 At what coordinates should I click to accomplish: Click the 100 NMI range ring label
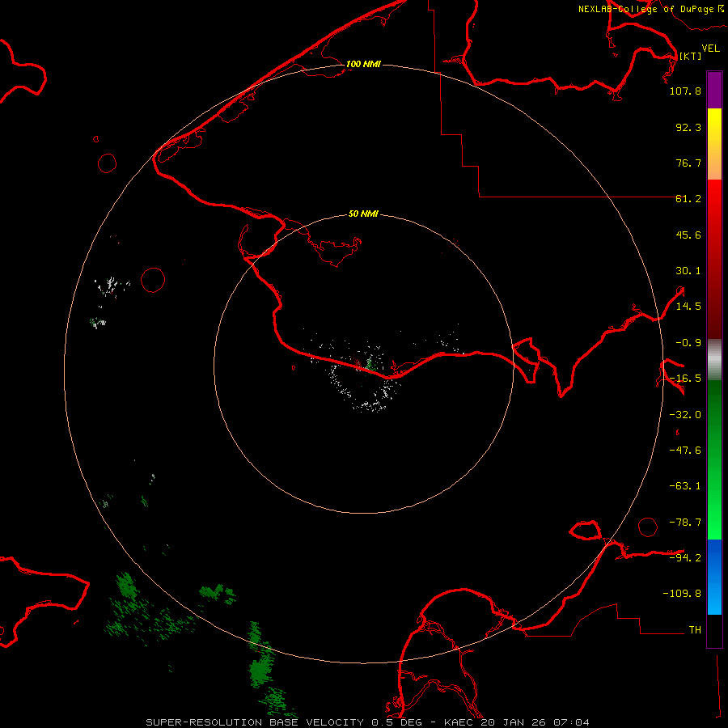click(363, 64)
